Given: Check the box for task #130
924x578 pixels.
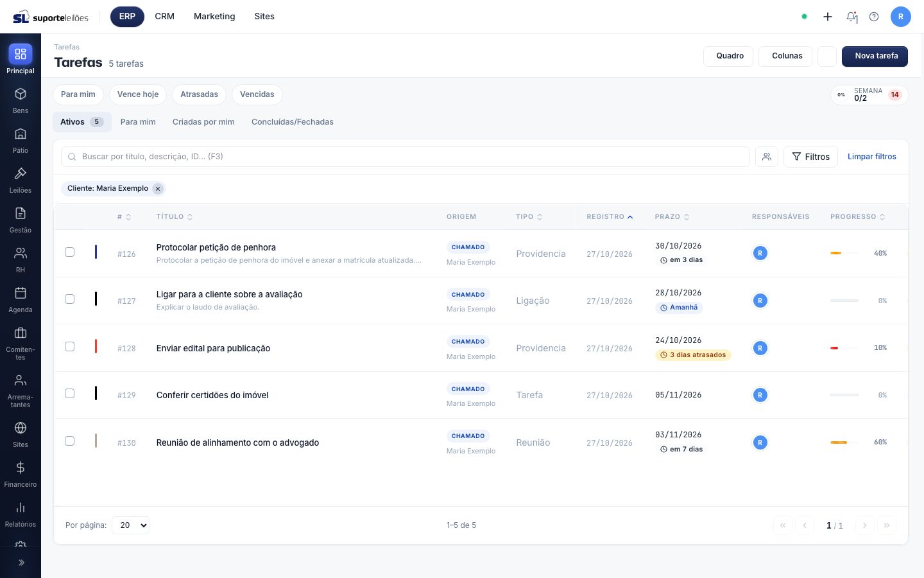Looking at the screenshot, I should pyautogui.click(x=70, y=441).
